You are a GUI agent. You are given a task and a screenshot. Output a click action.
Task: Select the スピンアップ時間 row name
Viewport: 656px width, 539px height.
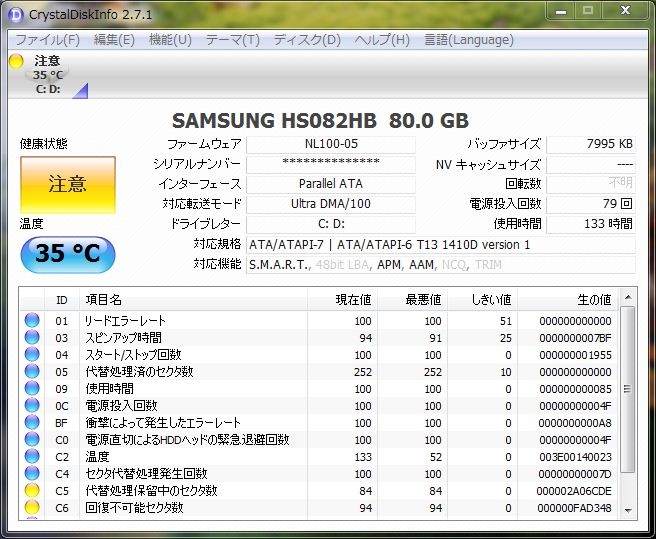123,338
